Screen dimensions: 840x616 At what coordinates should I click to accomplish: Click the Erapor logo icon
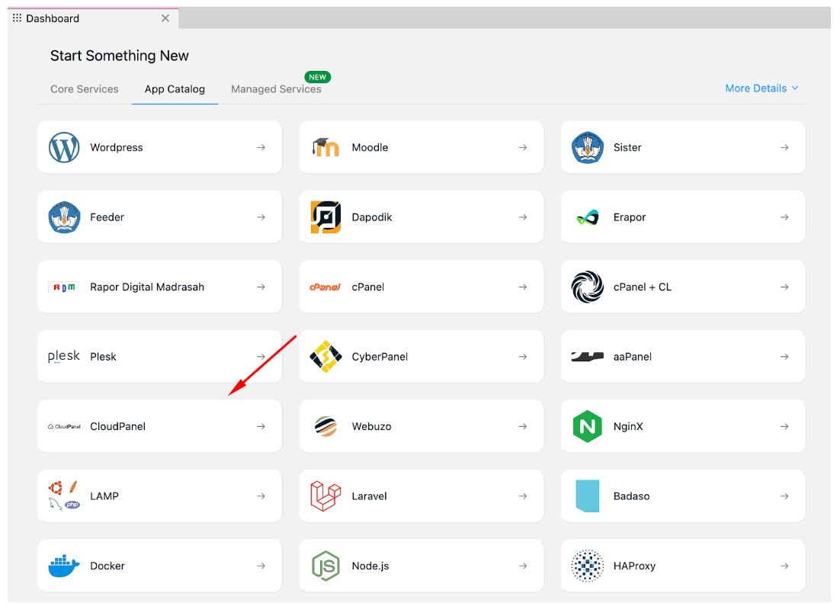coord(587,217)
